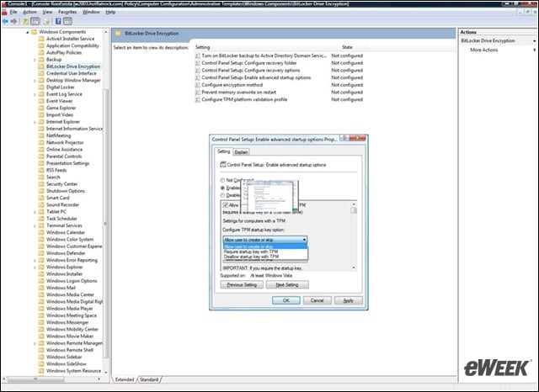Click the Up One Level toolbar icon
Image resolution: width=539 pixels, height=392 pixels.
click(x=26, y=21)
